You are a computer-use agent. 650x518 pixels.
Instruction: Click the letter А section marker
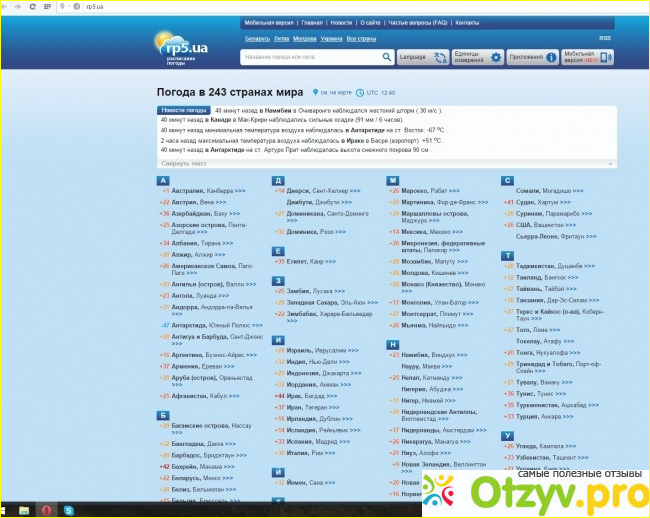(x=163, y=181)
